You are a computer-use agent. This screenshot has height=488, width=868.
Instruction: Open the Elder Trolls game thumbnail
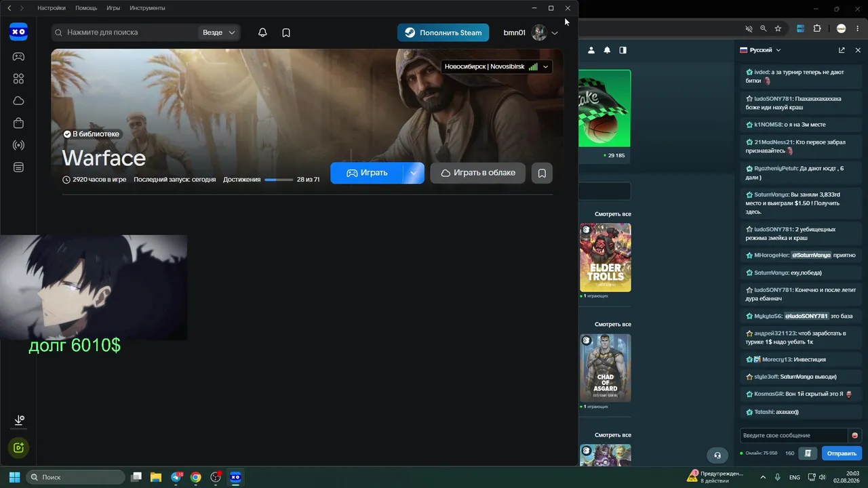606,258
